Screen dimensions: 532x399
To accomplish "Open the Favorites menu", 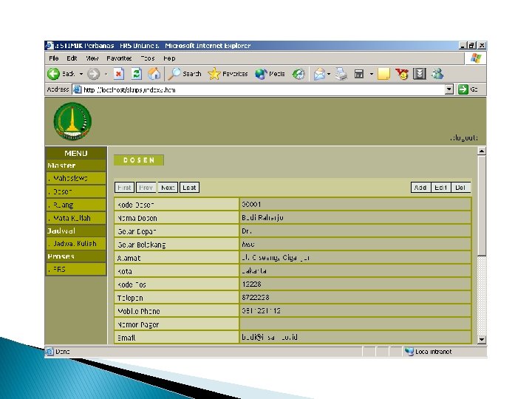I will click(119, 58).
